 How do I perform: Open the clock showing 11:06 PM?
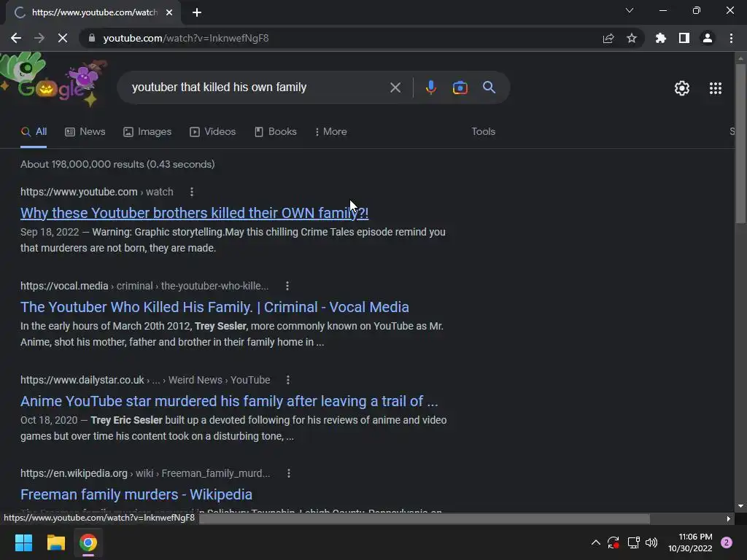(x=690, y=542)
